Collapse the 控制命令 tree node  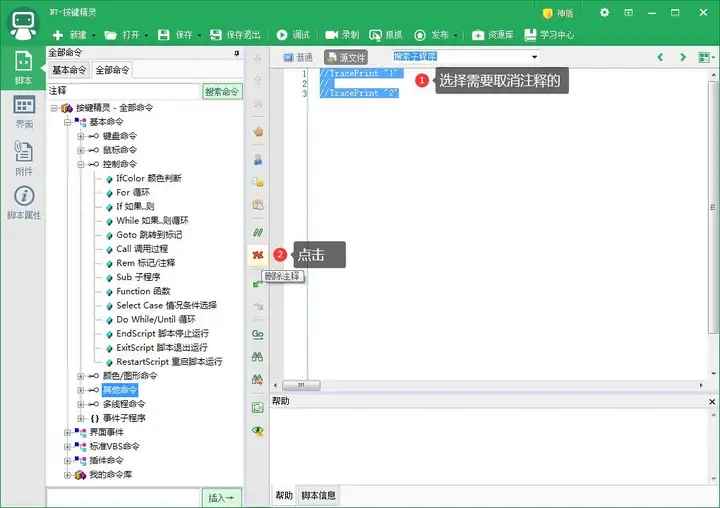coord(81,164)
